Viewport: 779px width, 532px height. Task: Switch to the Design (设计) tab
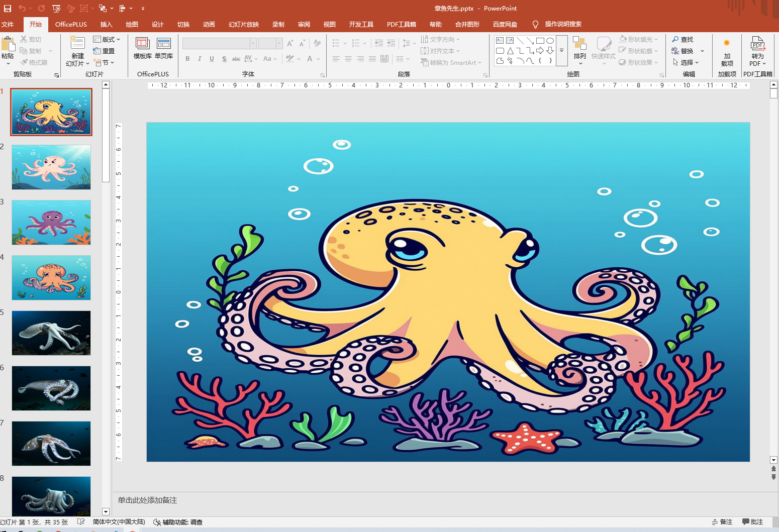[x=157, y=24]
